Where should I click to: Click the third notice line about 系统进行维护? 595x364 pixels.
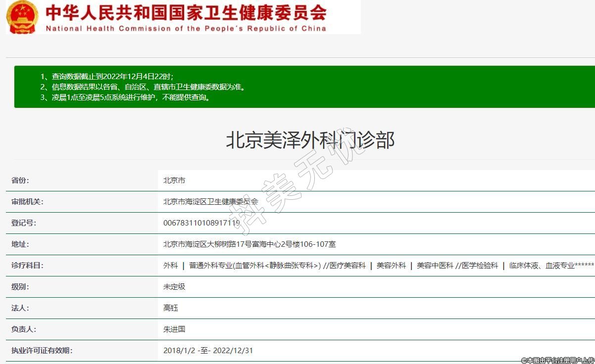[132, 97]
